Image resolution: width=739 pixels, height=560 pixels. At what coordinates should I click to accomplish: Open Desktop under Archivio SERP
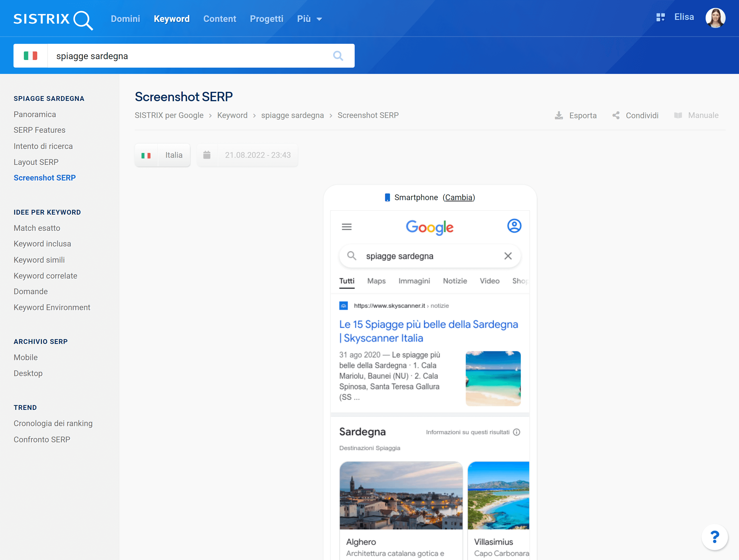28,374
